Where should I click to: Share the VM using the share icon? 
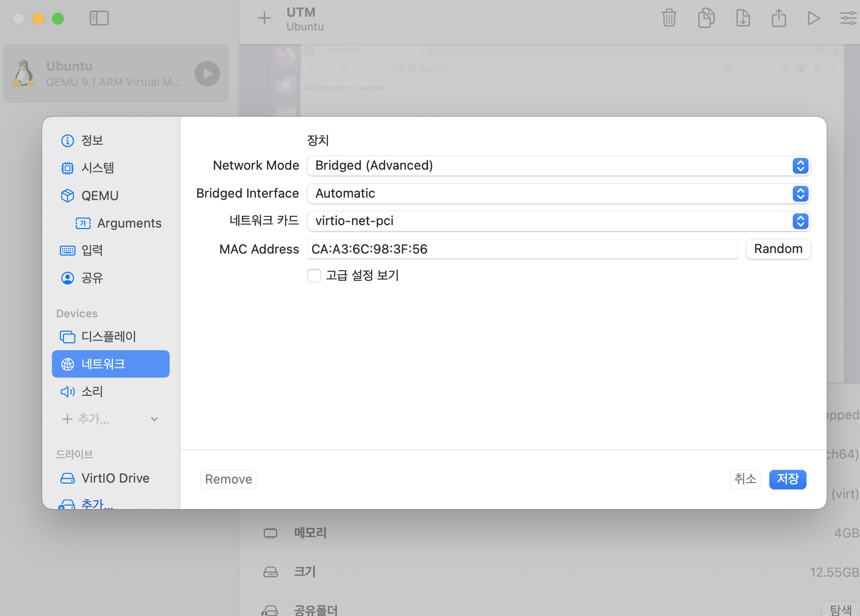(x=779, y=18)
